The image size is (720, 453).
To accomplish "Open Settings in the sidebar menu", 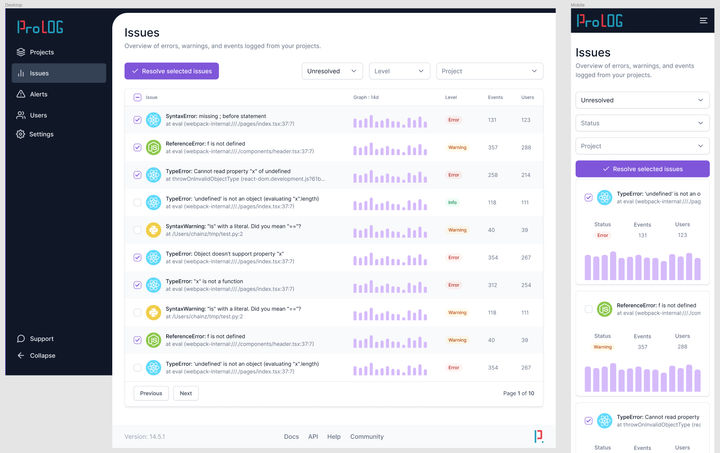I will (59, 134).
